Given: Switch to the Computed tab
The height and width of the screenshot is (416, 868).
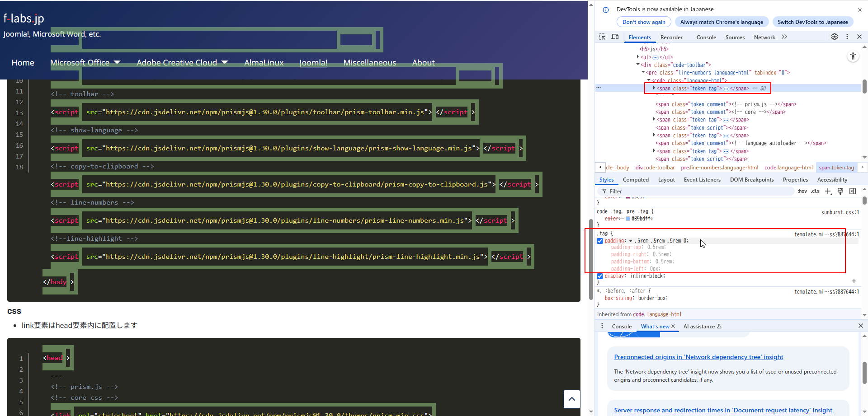Looking at the screenshot, I should pos(636,179).
